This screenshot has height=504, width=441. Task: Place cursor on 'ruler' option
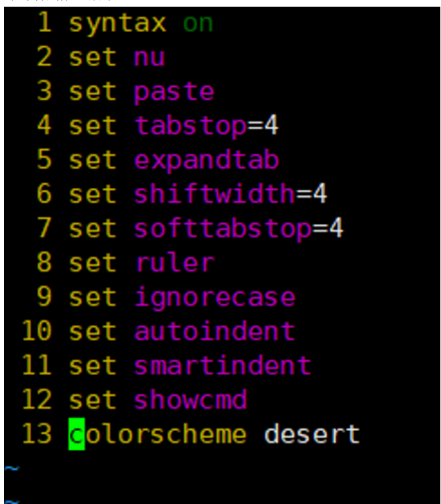(175, 263)
